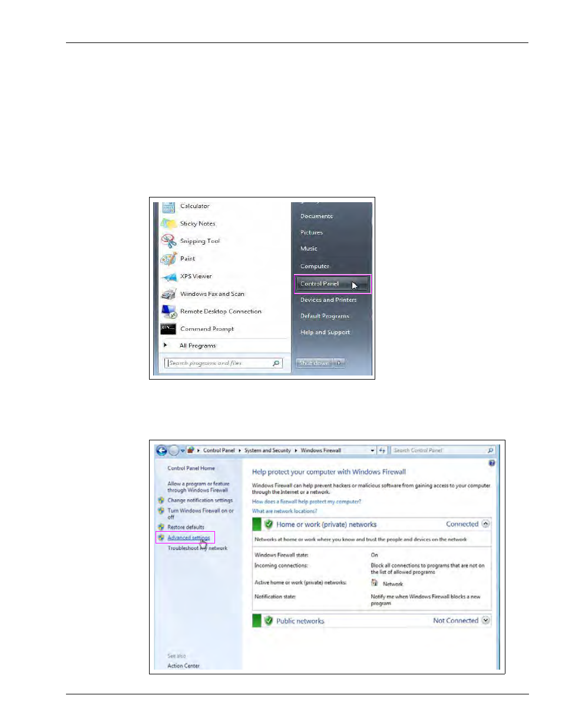The height and width of the screenshot is (728, 562).
Task: Open the Shut down options arrow
Action: (339, 363)
